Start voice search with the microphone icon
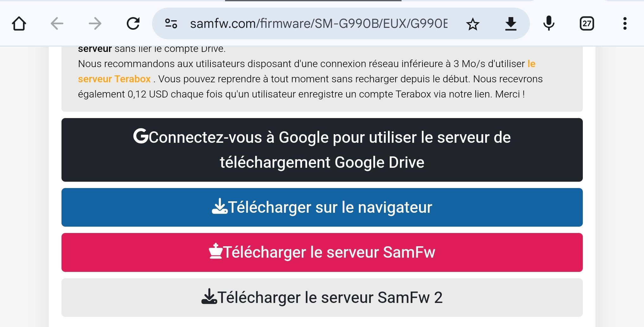Screen dimensions: 644x327 point(549,23)
